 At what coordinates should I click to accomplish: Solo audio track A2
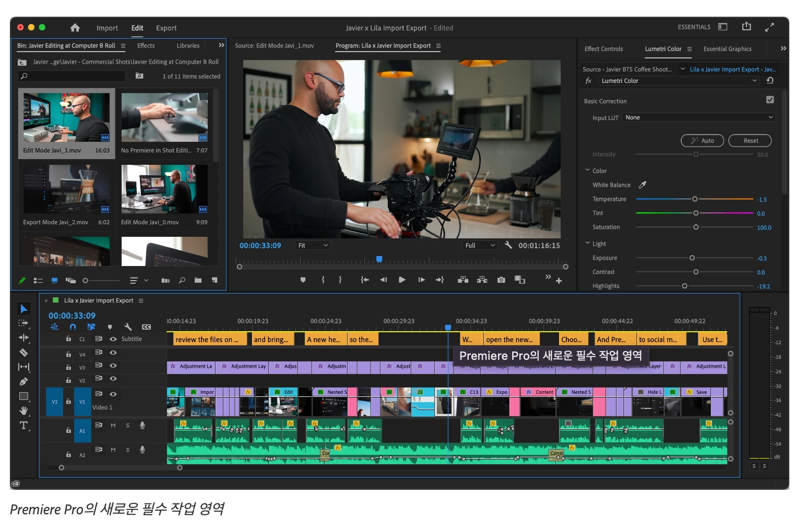[x=127, y=450]
